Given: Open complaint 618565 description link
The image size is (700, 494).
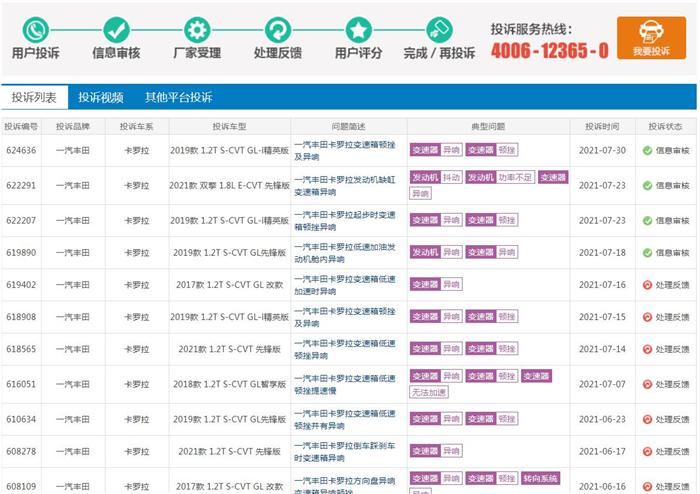Looking at the screenshot, I should click(x=345, y=349).
